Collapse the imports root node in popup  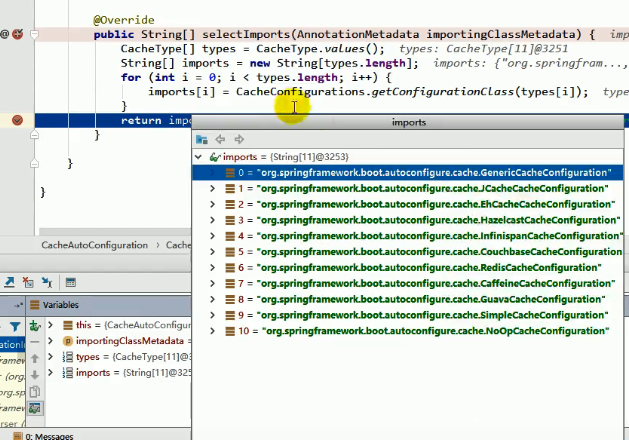199,157
